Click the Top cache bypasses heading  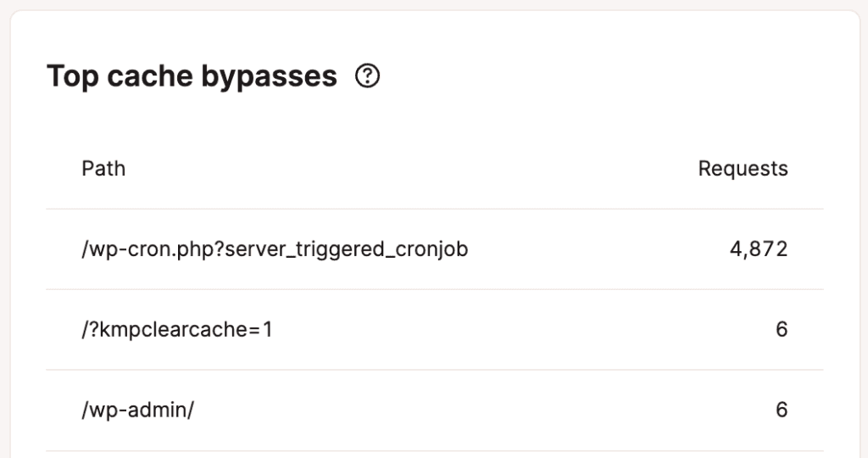coord(192,76)
